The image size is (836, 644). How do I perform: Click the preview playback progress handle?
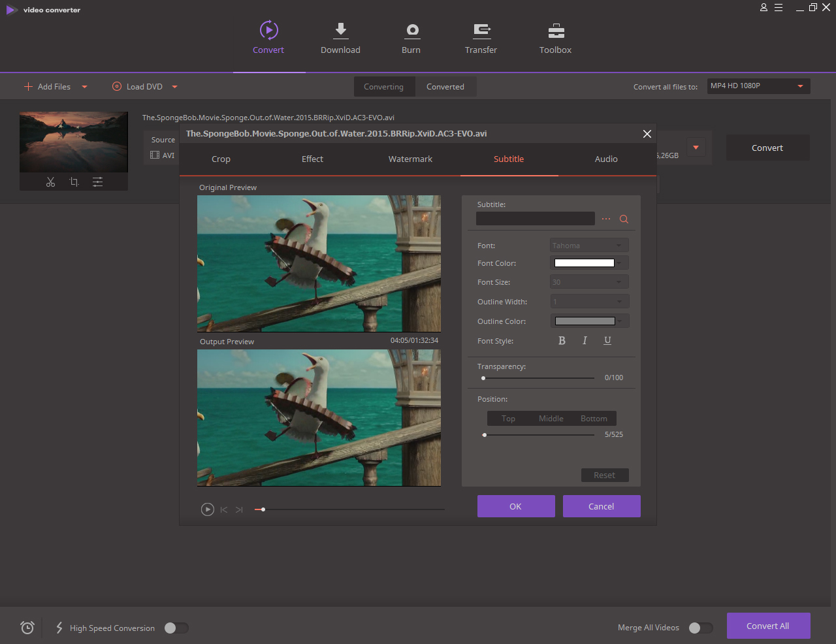point(263,509)
